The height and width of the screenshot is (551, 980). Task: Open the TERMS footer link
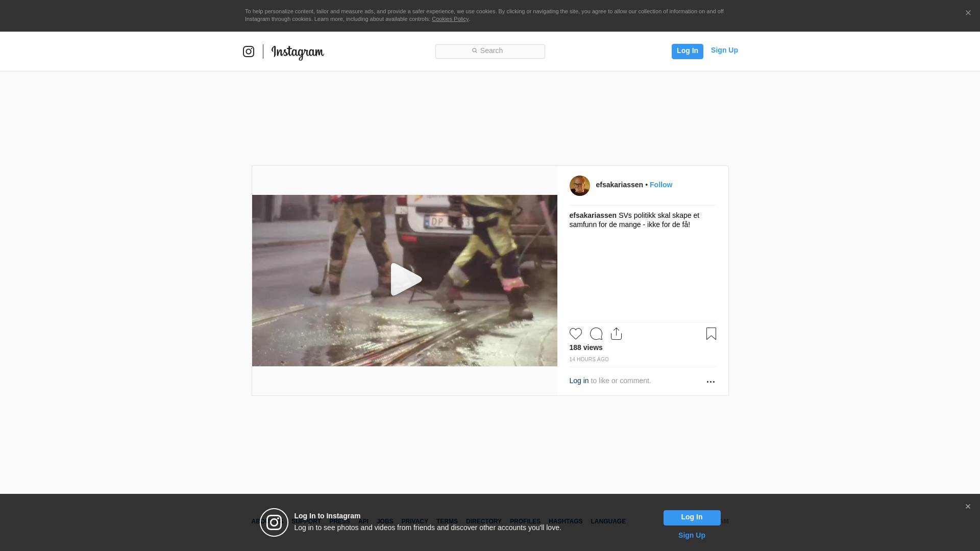point(447,521)
